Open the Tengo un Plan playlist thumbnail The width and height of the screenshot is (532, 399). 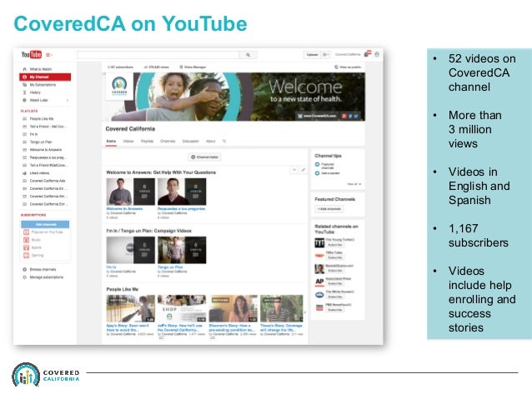182,250
